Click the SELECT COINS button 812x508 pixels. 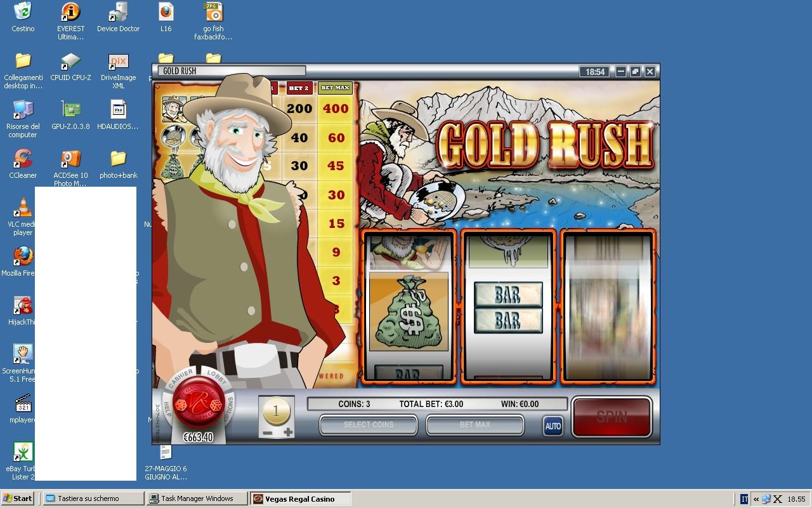369,425
